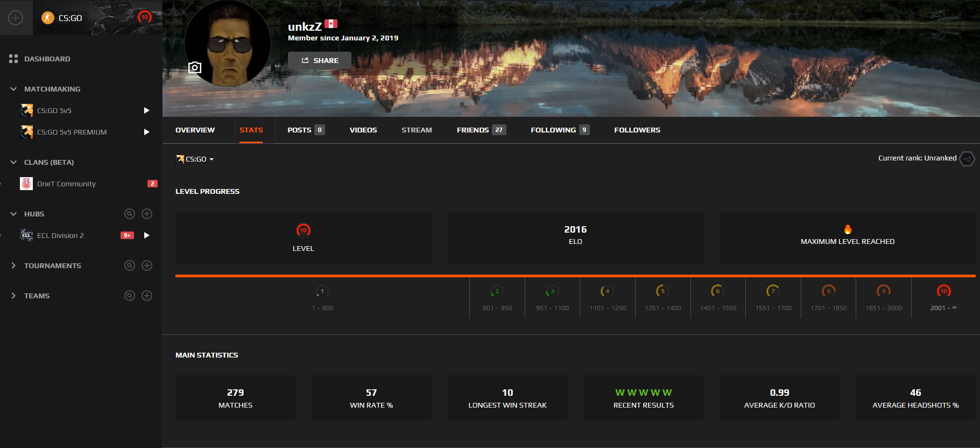
Task: Click the add game plus icon
Action: (16, 18)
